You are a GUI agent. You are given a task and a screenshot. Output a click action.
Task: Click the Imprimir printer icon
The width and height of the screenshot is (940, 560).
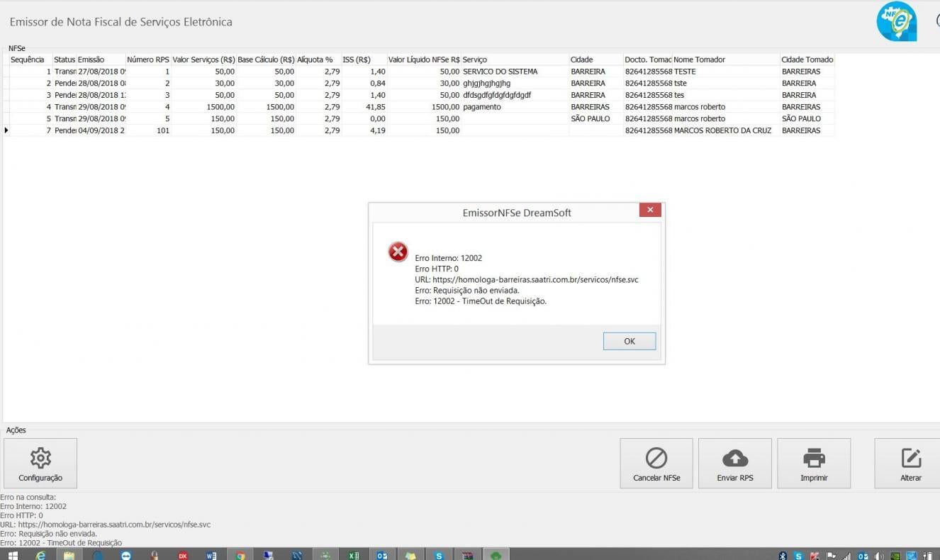(814, 457)
